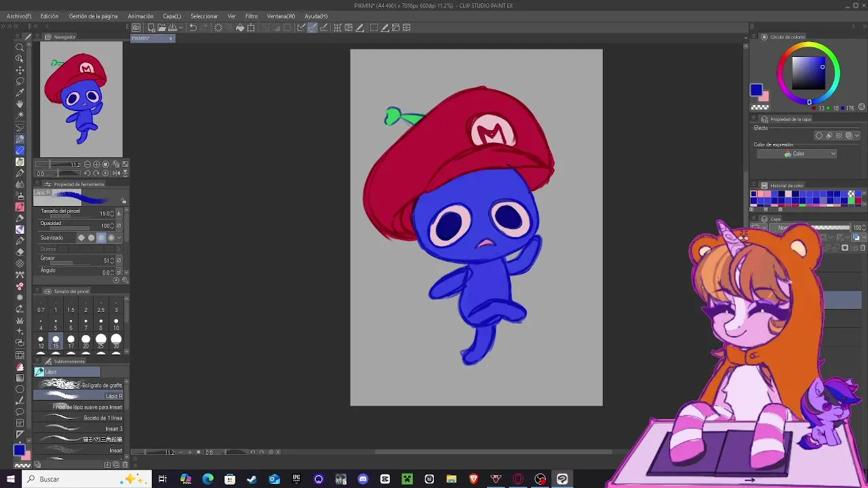The width and height of the screenshot is (868, 488).
Task: Select the Eraser tool
Action: [x=20, y=251]
